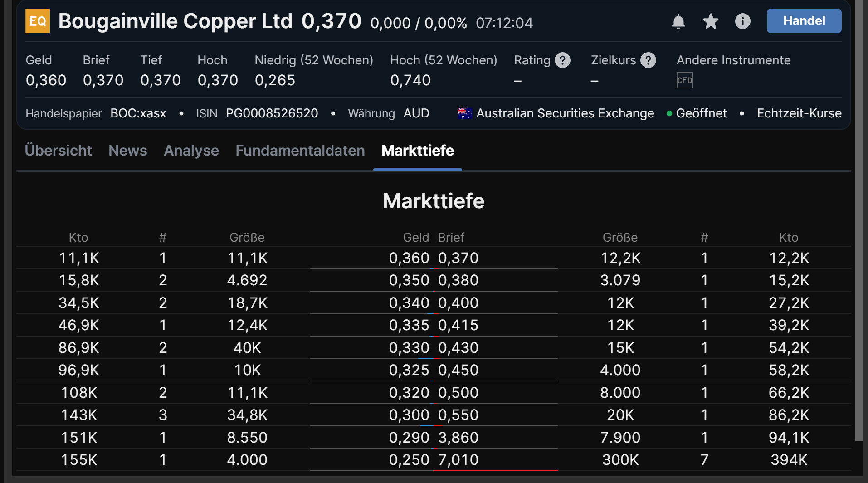This screenshot has height=483, width=868.
Task: Click the orange EQ equity badge
Action: 37,20
